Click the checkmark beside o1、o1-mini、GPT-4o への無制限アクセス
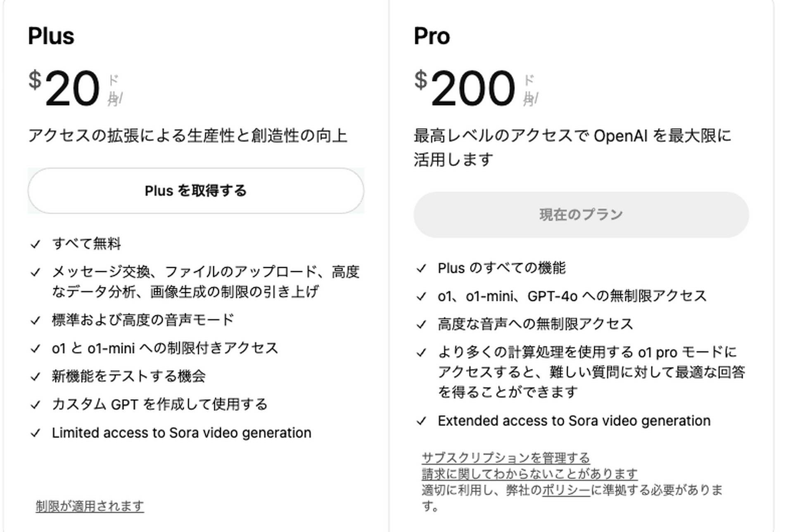This screenshot has width=793, height=532. [x=422, y=296]
